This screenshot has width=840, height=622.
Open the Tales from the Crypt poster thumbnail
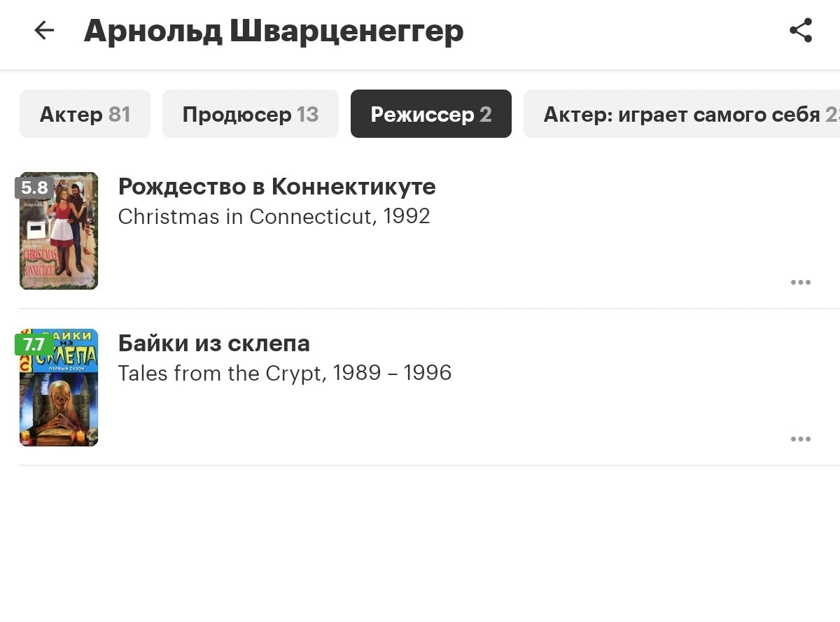(x=59, y=388)
